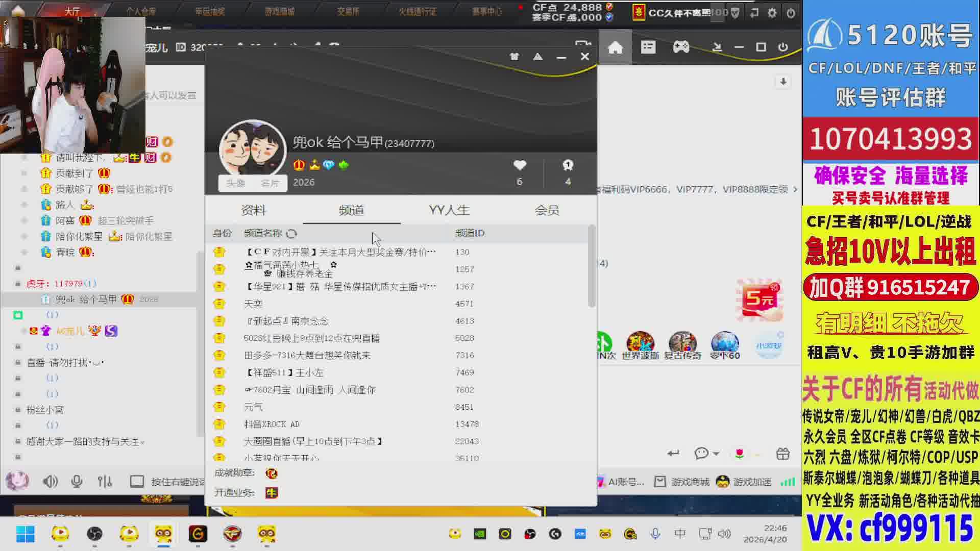The height and width of the screenshot is (551, 980).
Task: Switch to the 资料 tab
Action: point(253,210)
